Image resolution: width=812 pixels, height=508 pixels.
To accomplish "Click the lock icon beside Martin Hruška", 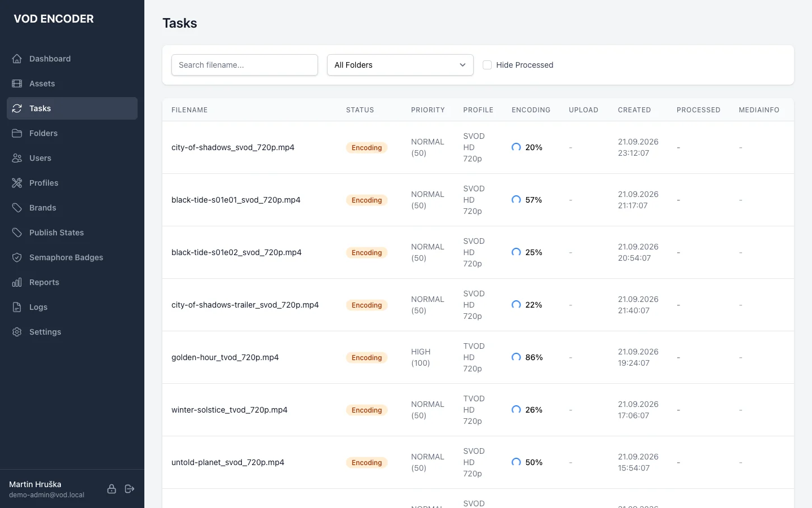I will click(112, 489).
